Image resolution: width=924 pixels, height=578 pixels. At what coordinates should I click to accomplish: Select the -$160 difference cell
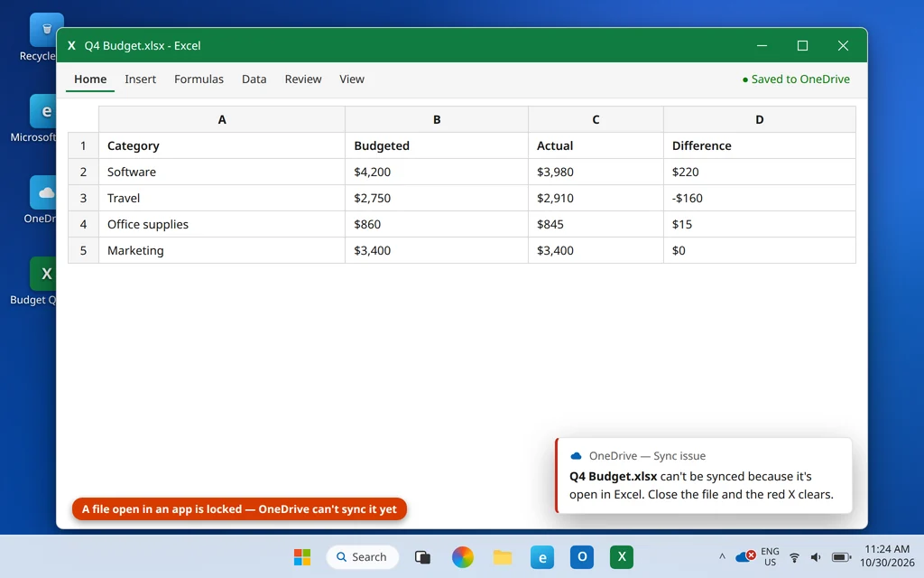click(760, 198)
